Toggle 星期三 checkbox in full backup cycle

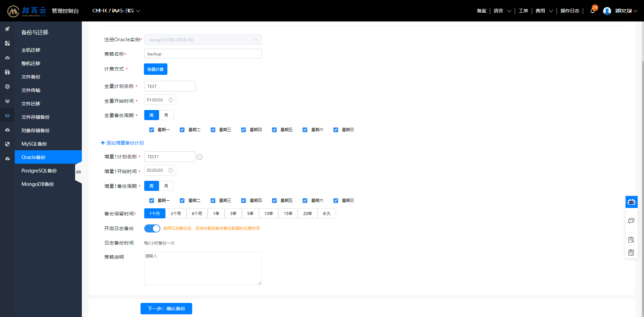(x=213, y=130)
